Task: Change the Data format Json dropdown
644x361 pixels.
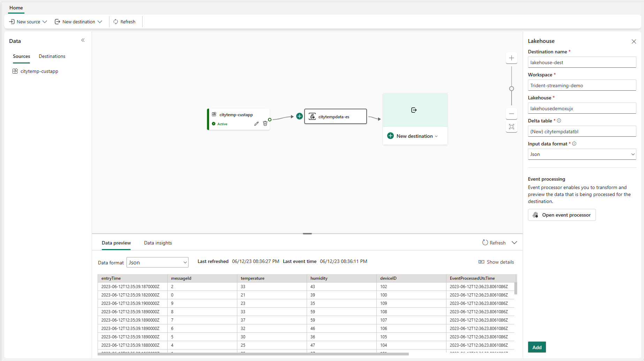Action: pos(158,262)
